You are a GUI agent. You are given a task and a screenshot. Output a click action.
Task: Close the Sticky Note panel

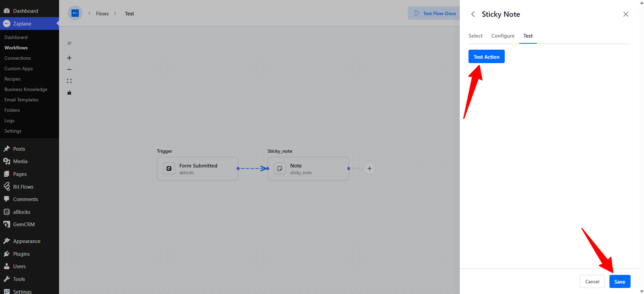(x=626, y=14)
